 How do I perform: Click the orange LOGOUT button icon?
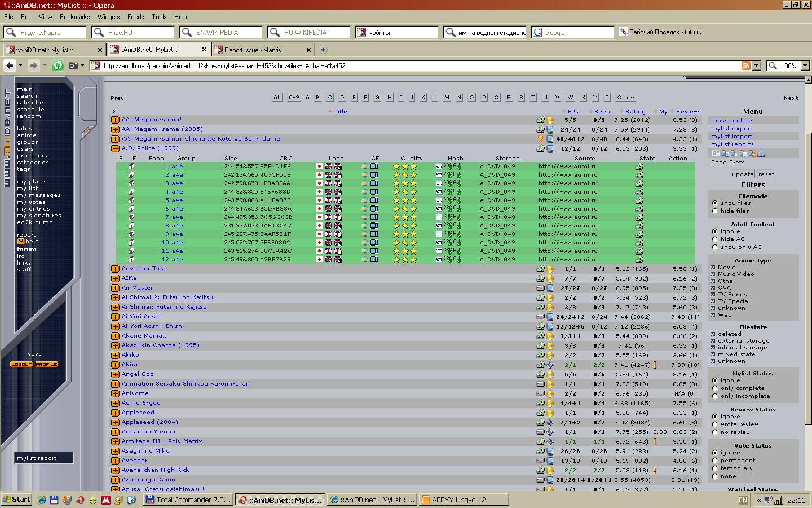pos(21,364)
